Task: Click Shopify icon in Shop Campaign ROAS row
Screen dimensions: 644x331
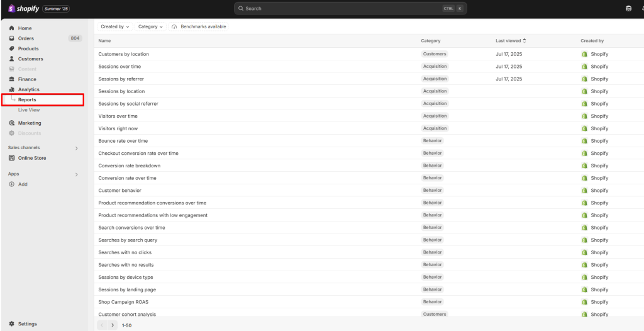Action: 584,302
